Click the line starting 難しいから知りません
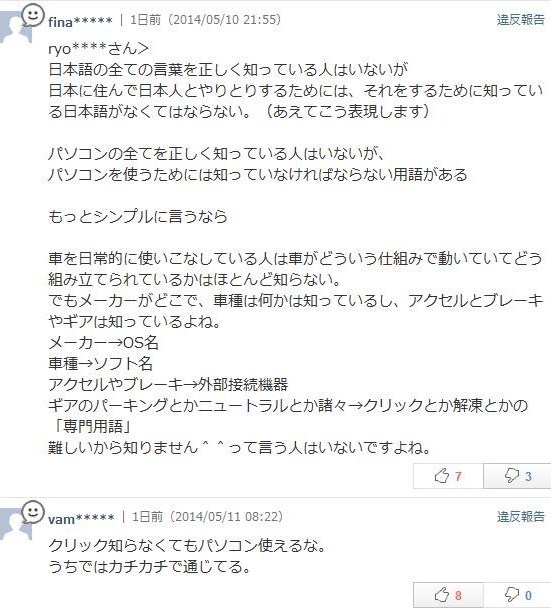This screenshot has height=608, width=551. pyautogui.click(x=240, y=447)
